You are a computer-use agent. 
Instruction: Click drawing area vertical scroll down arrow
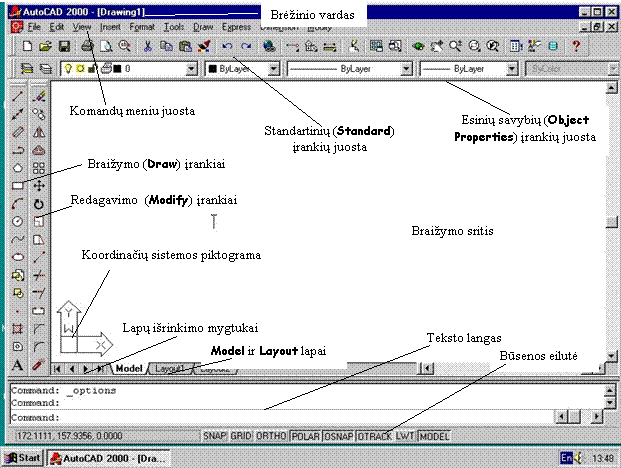(611, 356)
